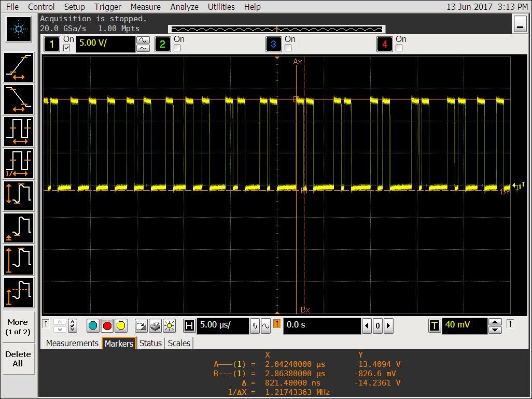This screenshot has width=532, height=399.
Task: Lower trigger level with down arrow
Action: tap(495, 330)
